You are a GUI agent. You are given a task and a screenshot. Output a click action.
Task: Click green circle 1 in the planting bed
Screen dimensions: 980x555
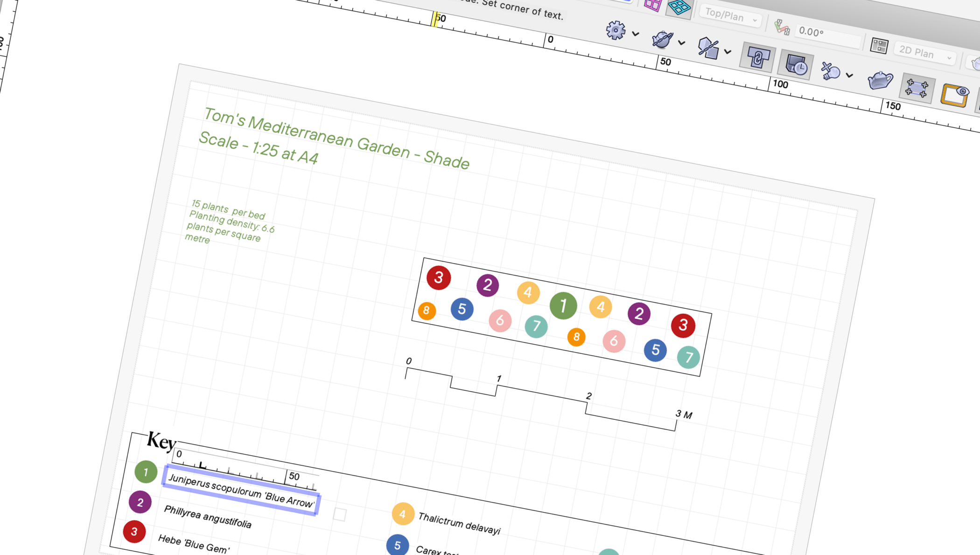563,306
